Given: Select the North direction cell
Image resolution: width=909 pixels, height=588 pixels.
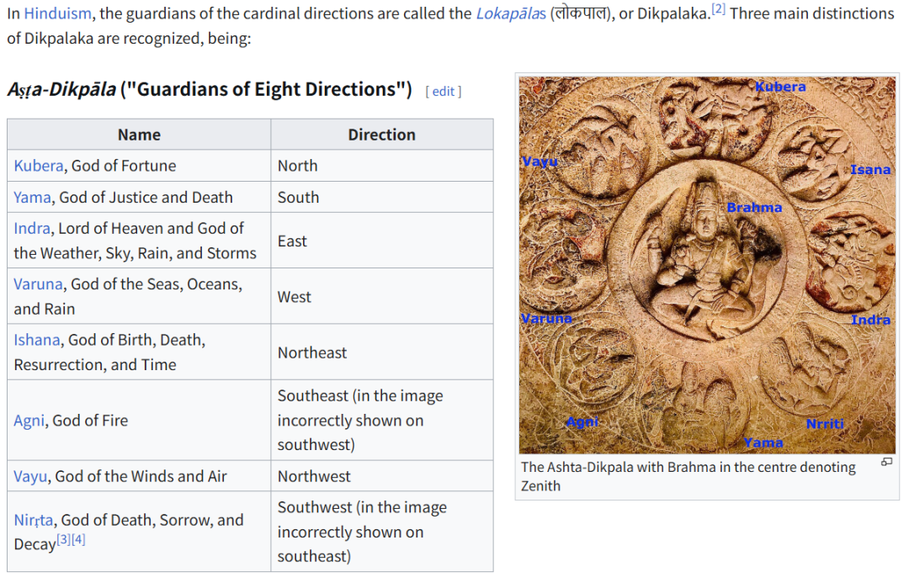Looking at the screenshot, I should (382, 166).
